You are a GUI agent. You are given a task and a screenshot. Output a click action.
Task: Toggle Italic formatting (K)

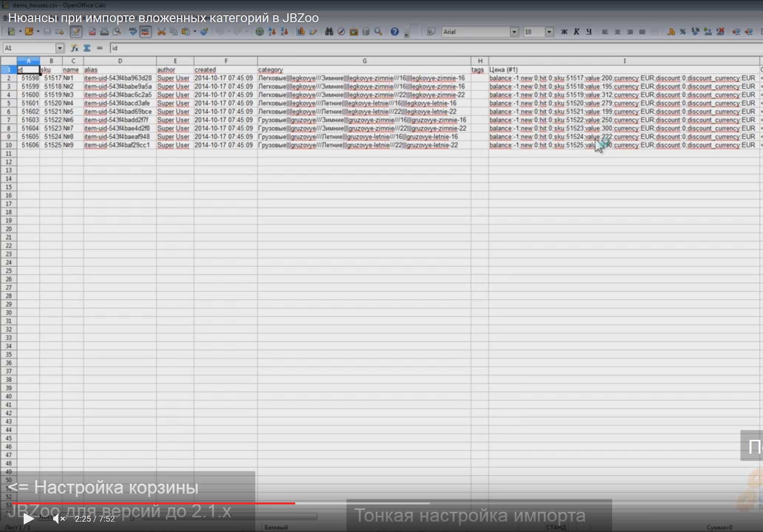pos(576,32)
